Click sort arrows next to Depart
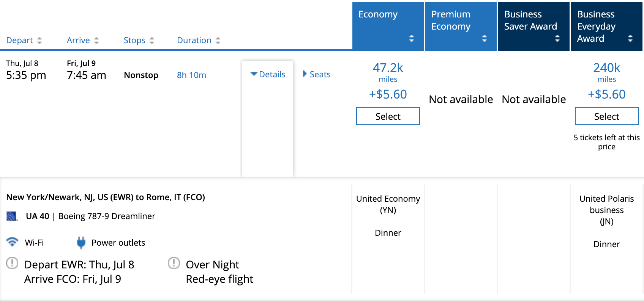This screenshot has width=644, height=301. pos(39,41)
